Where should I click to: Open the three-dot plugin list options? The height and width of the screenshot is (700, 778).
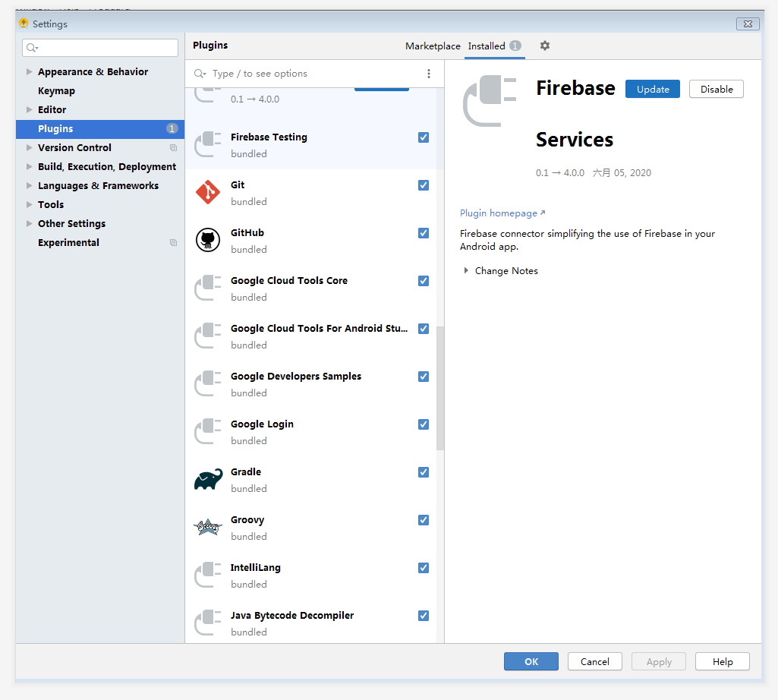click(x=429, y=74)
